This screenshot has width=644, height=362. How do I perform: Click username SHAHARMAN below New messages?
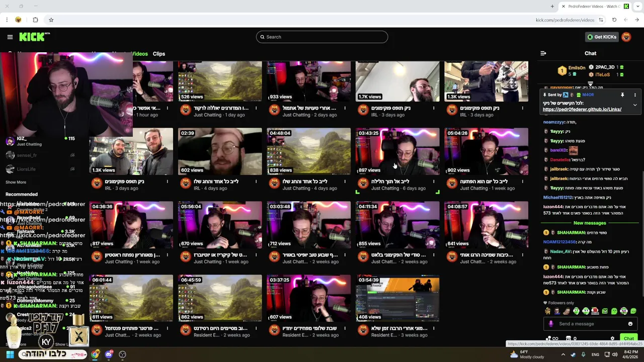click(x=571, y=233)
